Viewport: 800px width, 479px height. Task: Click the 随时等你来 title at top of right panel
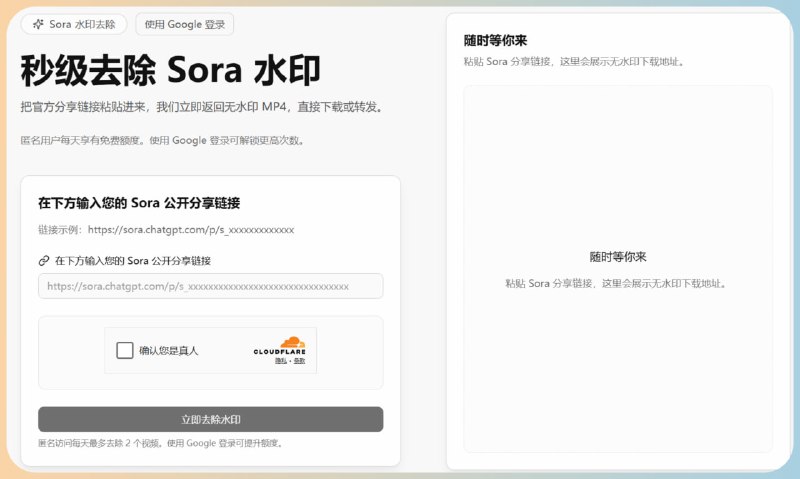coord(495,40)
